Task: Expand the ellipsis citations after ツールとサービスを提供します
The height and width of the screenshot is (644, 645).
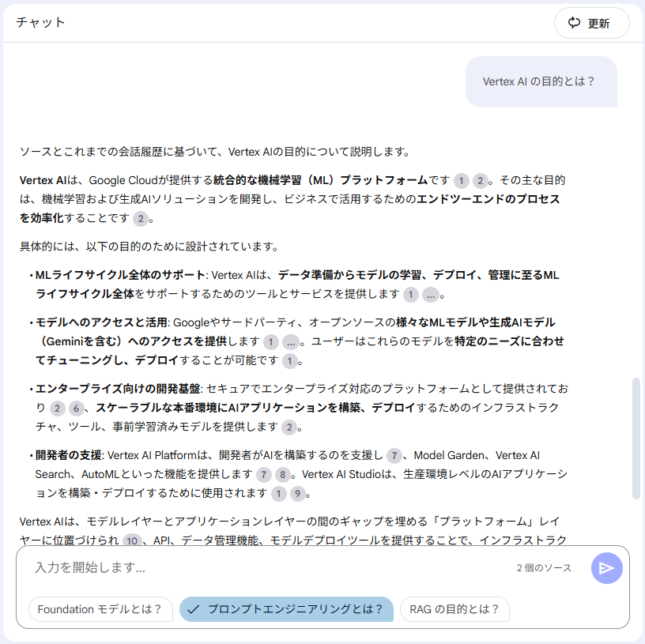Action: click(x=430, y=295)
